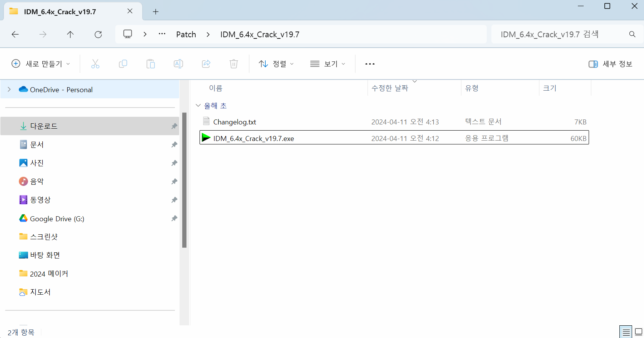Screen dimensions: 644x338
Task: Click the Paste clipboard icon
Action: tap(151, 64)
